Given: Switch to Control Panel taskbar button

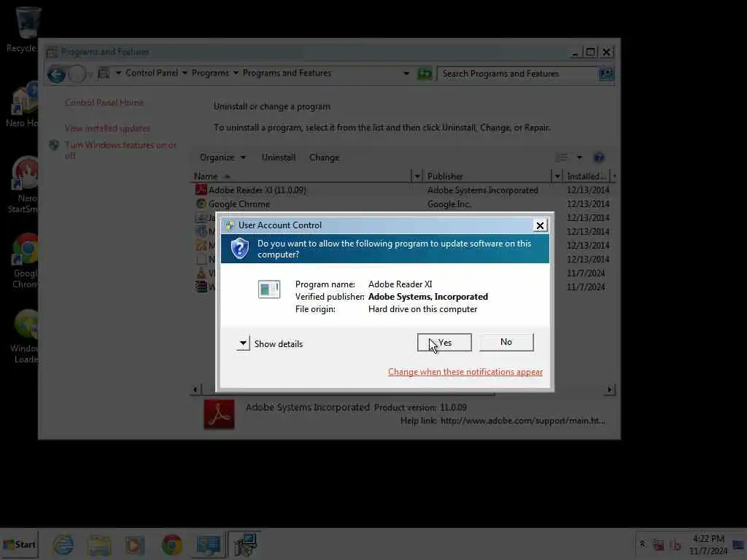Looking at the screenshot, I should tap(208, 545).
